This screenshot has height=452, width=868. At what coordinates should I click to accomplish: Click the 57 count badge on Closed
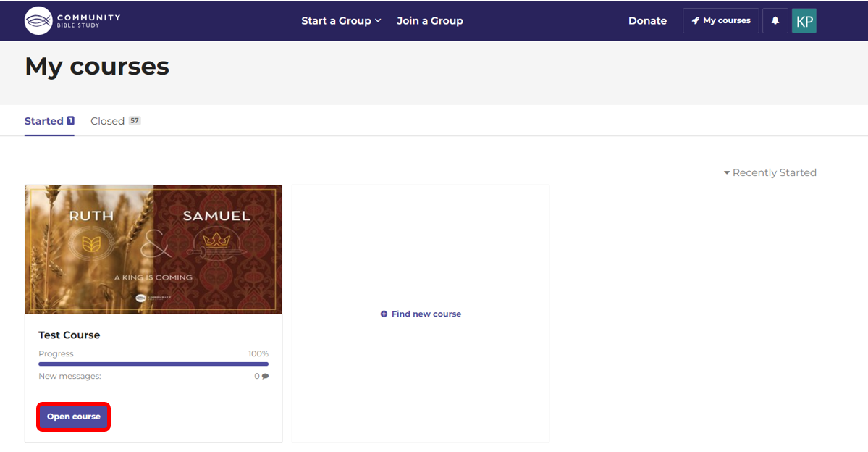coord(135,121)
